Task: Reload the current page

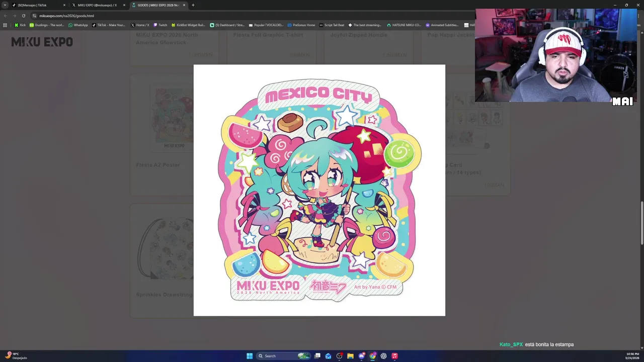Action: point(23,16)
